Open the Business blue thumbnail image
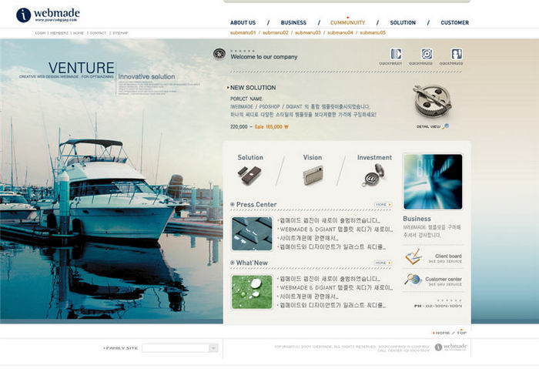Screen dimensions: 539x392 [433, 182]
